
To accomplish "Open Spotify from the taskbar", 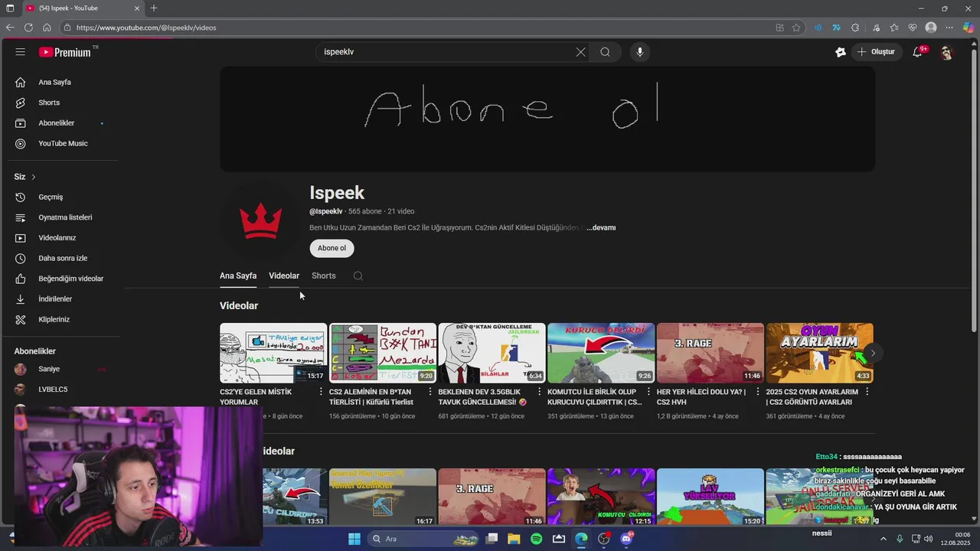I will point(537,539).
